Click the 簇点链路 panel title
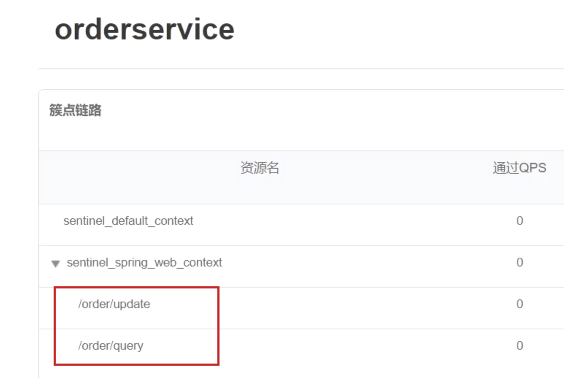Image resolution: width=588 pixels, height=391 pixels. coord(75,110)
